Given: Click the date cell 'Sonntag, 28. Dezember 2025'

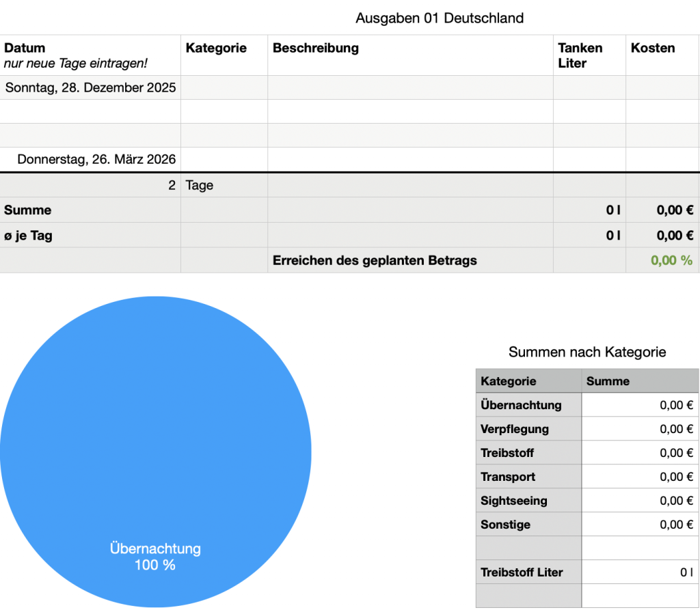Looking at the screenshot, I should click(90, 87).
